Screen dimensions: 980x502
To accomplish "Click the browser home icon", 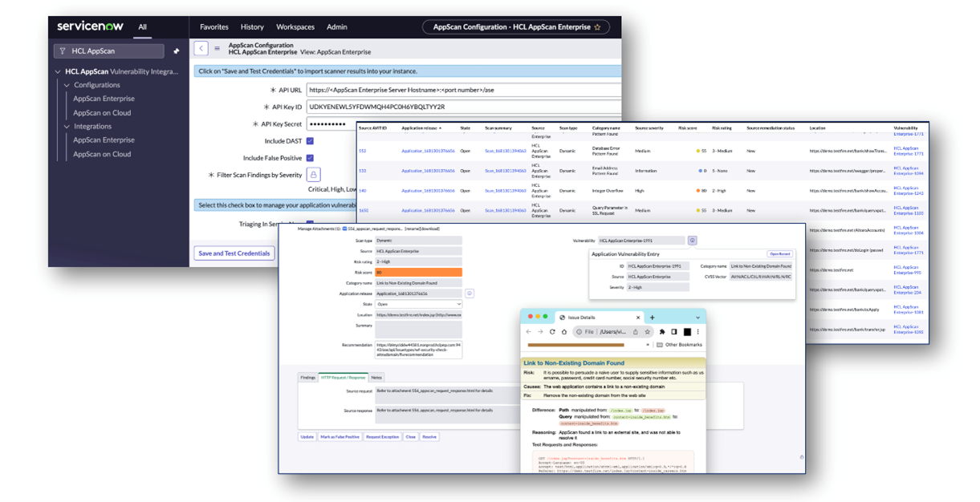I will pos(564,332).
